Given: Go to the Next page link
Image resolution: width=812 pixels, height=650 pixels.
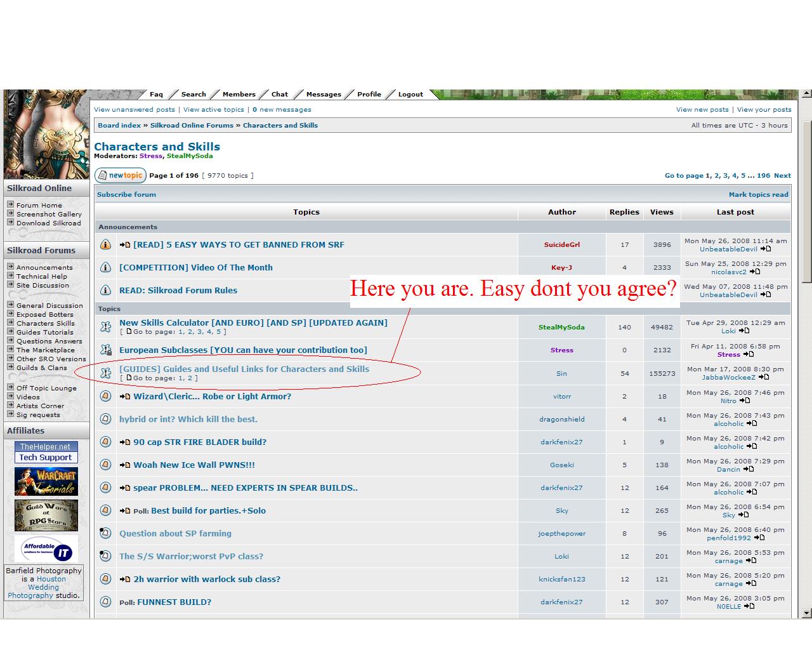Looking at the screenshot, I should click(x=782, y=176).
